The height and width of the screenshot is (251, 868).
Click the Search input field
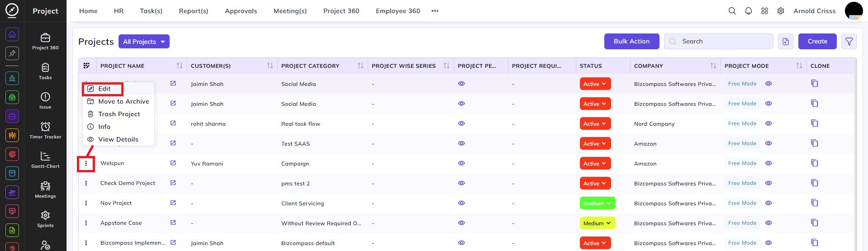point(718,41)
